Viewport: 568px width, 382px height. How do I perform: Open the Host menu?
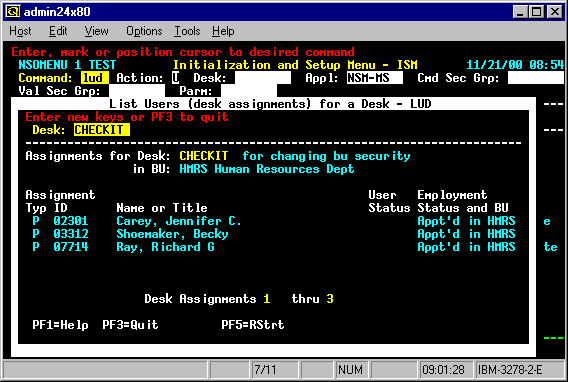tap(20, 31)
